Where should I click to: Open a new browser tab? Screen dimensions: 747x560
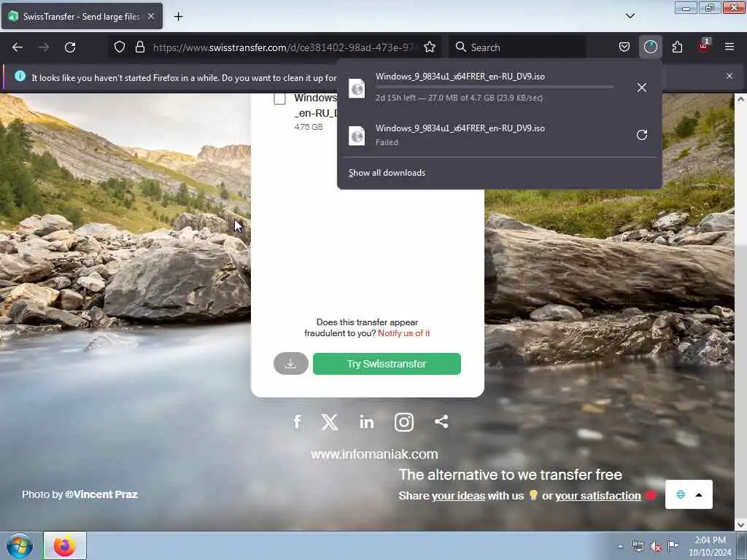pos(178,17)
